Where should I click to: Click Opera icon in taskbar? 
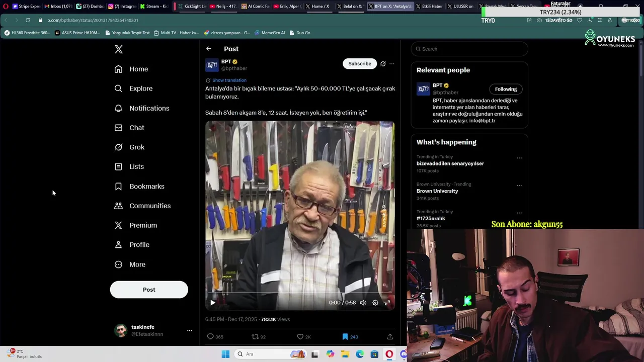[x=389, y=354]
